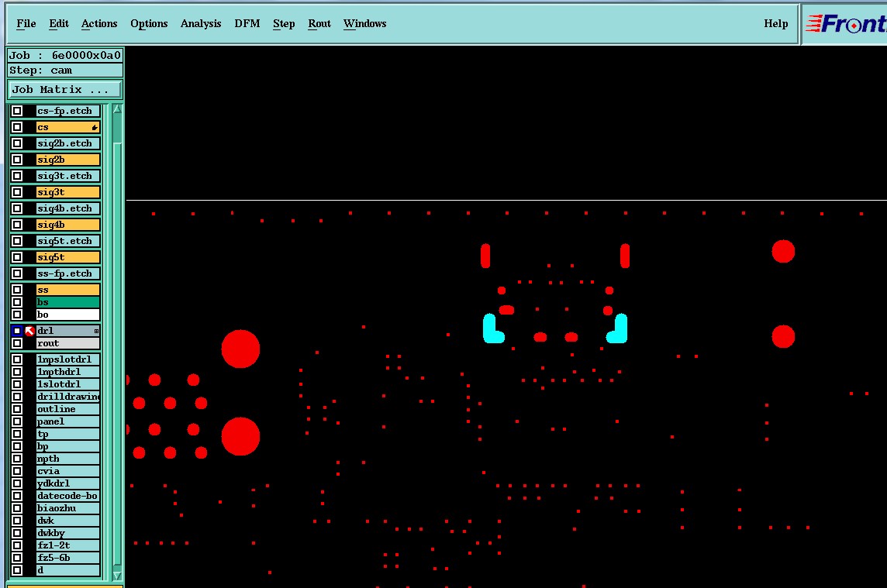Toggle display checkbox for cs-fp.etch layer
The image size is (887, 588).
coord(17,111)
